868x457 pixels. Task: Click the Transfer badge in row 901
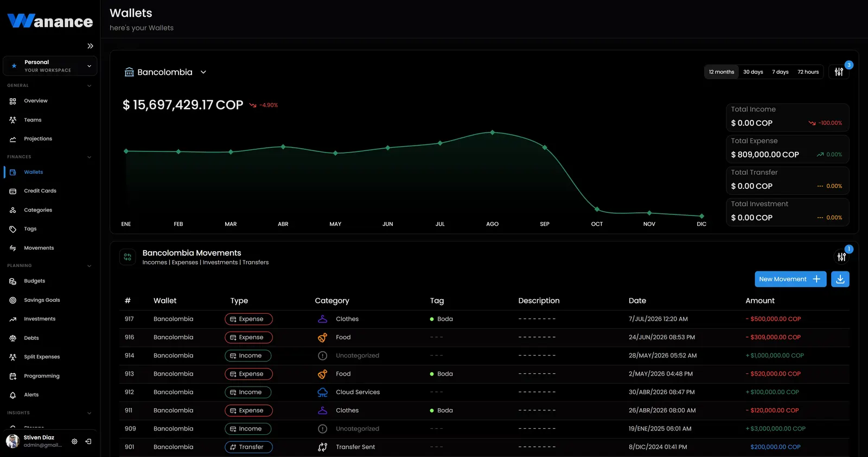point(248,447)
